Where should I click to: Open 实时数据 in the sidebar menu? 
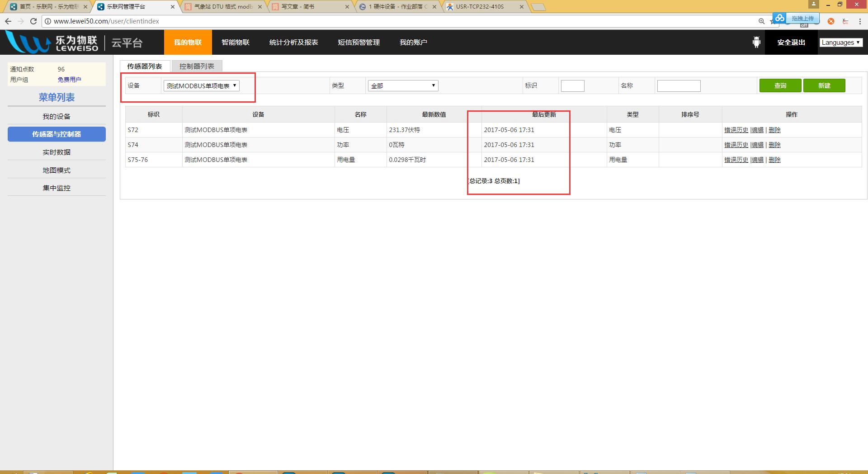[x=57, y=152]
